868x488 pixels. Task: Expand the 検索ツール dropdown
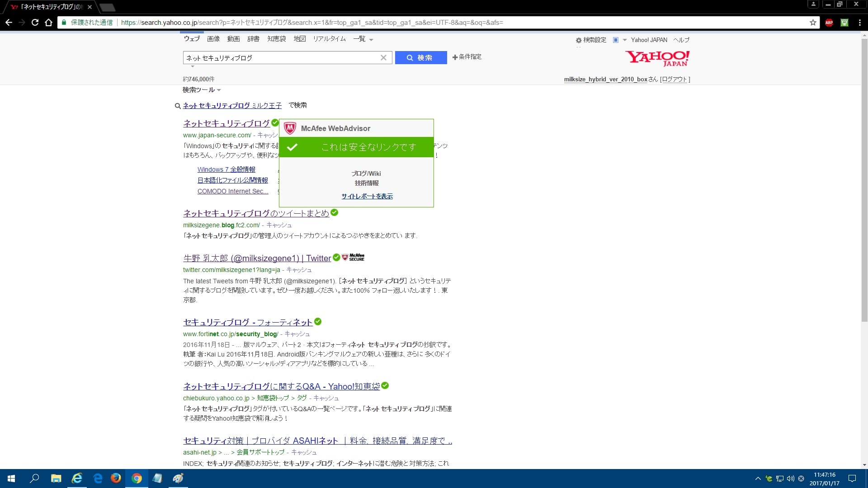[202, 90]
